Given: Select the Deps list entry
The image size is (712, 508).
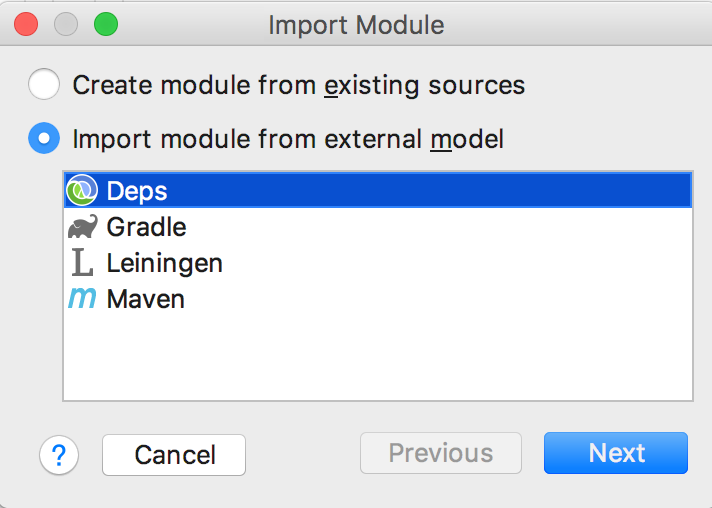Looking at the screenshot, I should pos(378,190).
